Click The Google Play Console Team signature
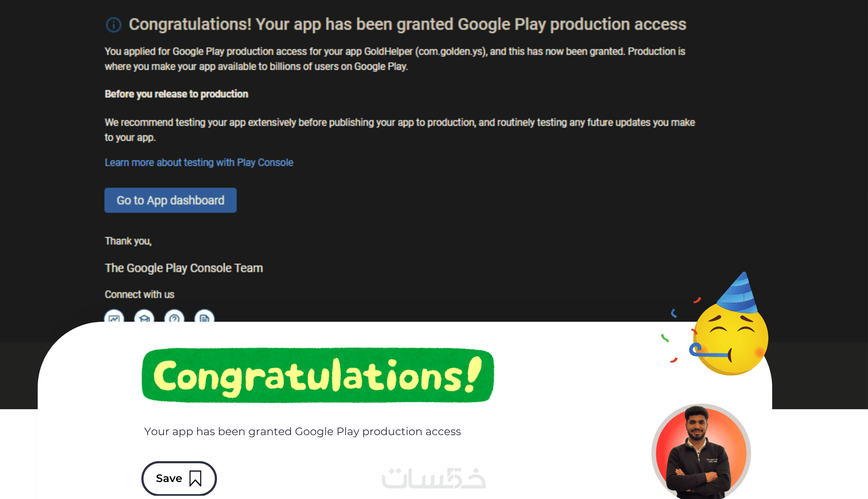The width and height of the screenshot is (868, 499). click(184, 268)
